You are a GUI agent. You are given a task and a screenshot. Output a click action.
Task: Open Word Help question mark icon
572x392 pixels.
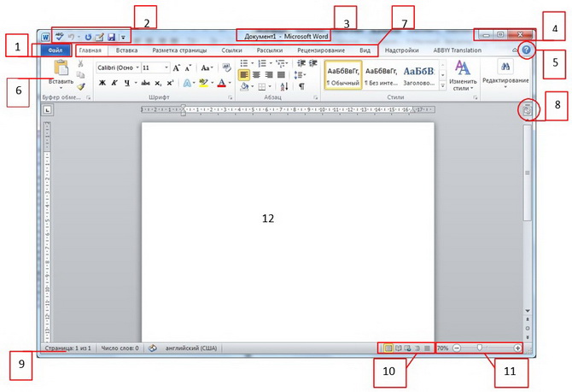point(527,50)
